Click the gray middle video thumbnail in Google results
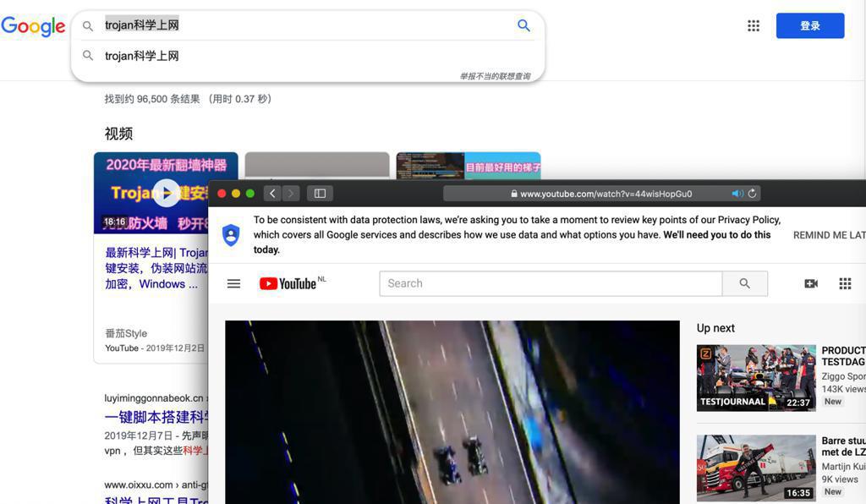This screenshot has height=504, width=866. point(317,166)
